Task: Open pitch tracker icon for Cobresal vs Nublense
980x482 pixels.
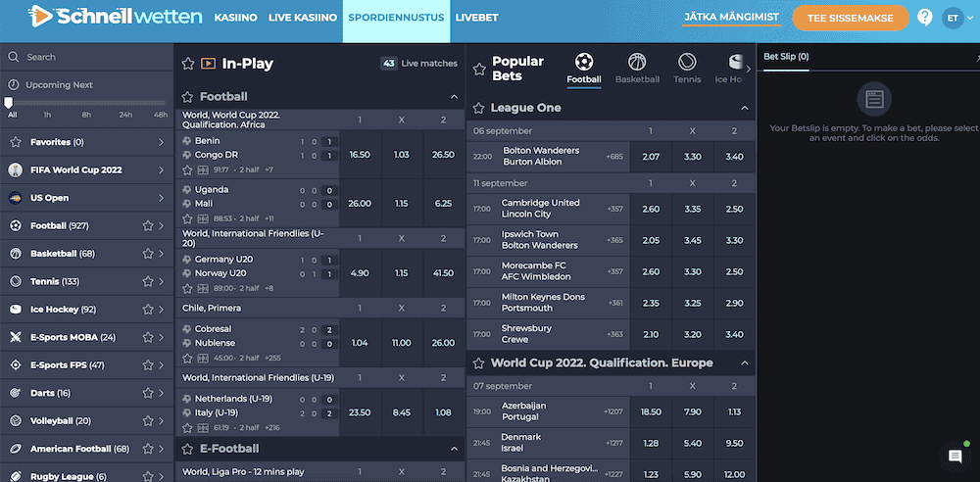Action: tap(203, 359)
